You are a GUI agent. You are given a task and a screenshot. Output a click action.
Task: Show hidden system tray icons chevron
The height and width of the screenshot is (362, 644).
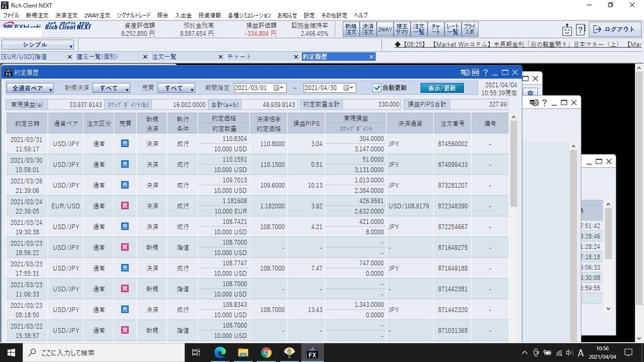(524, 352)
